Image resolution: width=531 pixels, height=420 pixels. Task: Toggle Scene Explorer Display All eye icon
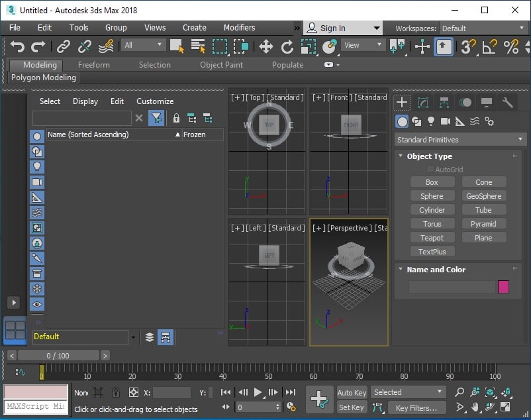tap(37, 304)
